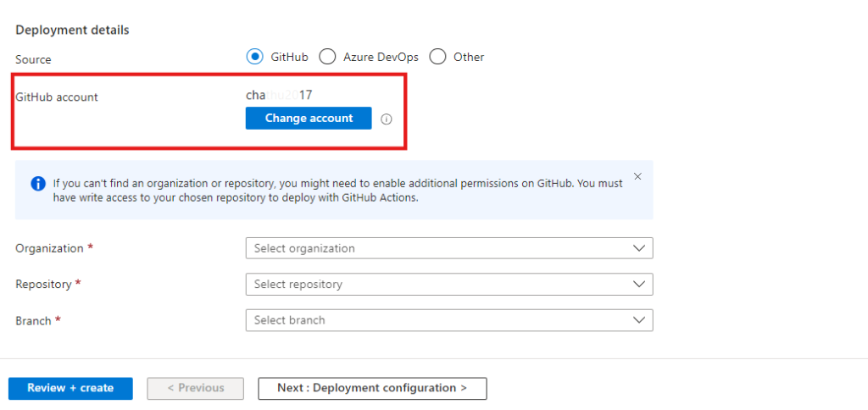Click the Change account button
The height and width of the screenshot is (410, 868).
[309, 119]
